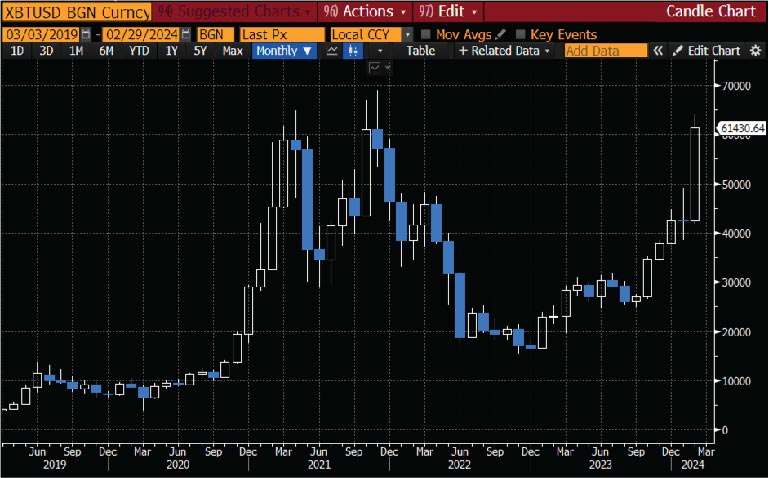Enable the Mov Avgs checkbox
Screen dimensions: 769x478
tap(426, 34)
